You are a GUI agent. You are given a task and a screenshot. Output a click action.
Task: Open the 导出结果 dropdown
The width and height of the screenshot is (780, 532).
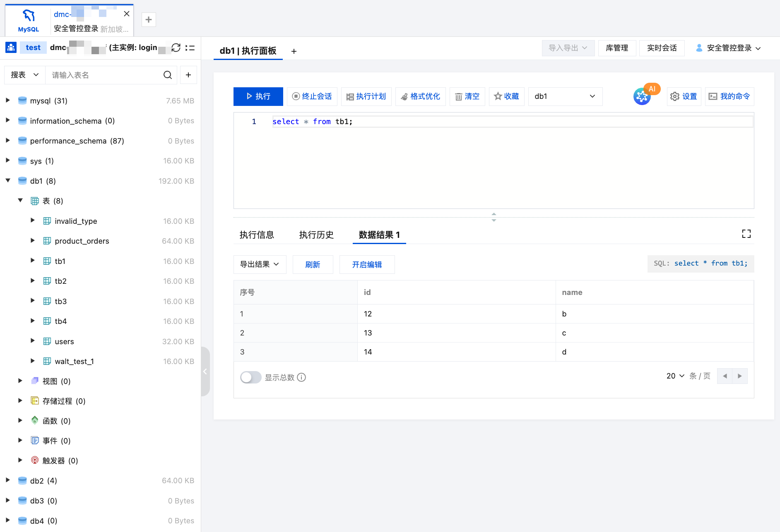coord(260,264)
